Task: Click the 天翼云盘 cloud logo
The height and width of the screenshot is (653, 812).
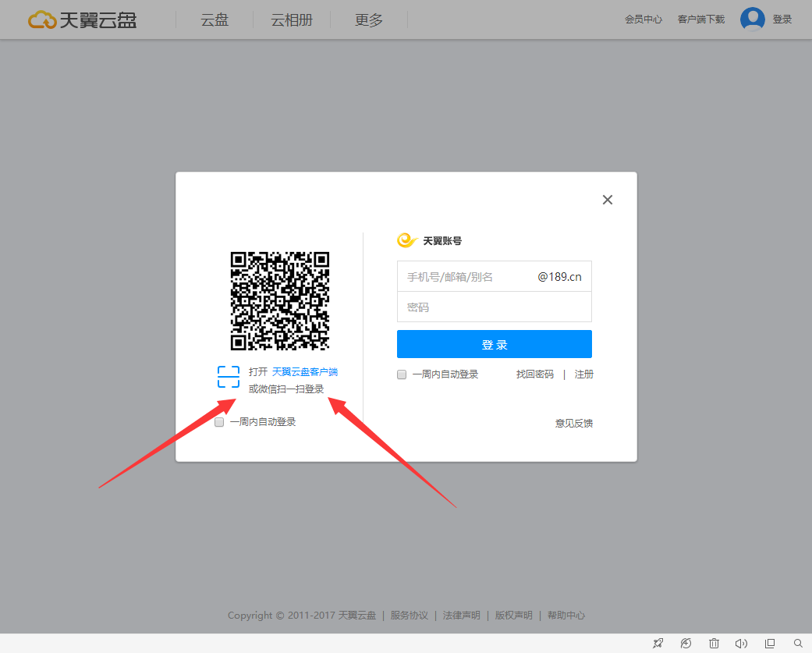Action: 83,20
